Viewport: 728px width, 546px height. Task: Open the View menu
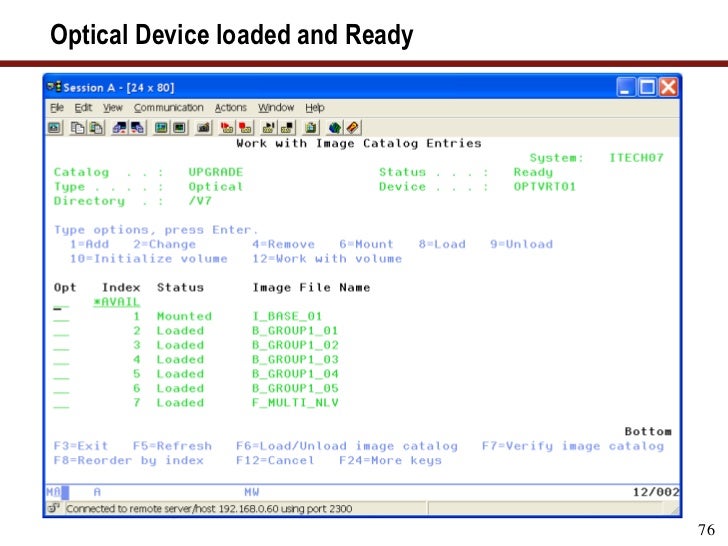[113, 108]
